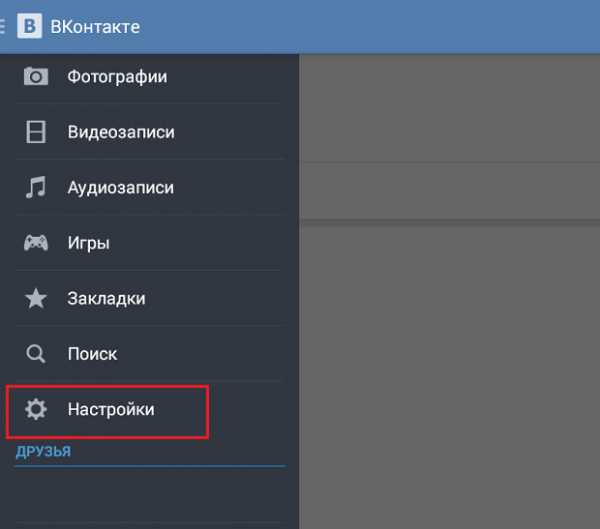
Task: Click the film strip icon beside Видеозаписи
Action: [x=36, y=132]
